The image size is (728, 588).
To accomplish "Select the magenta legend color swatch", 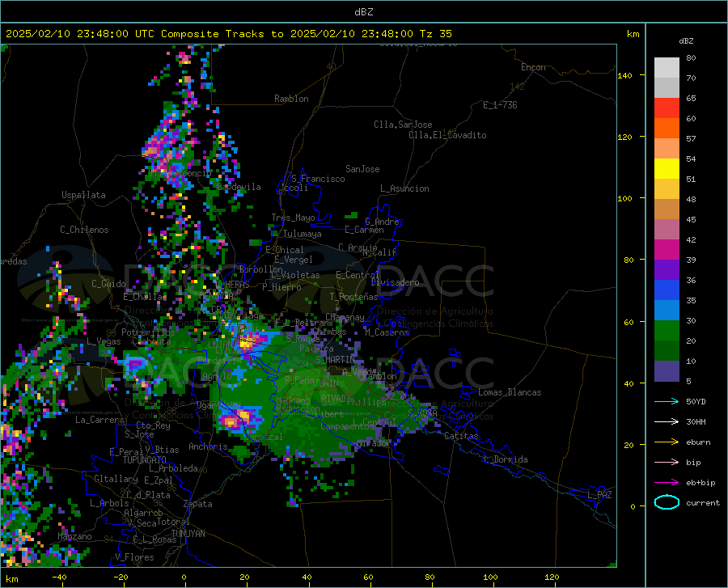I will point(667,250).
